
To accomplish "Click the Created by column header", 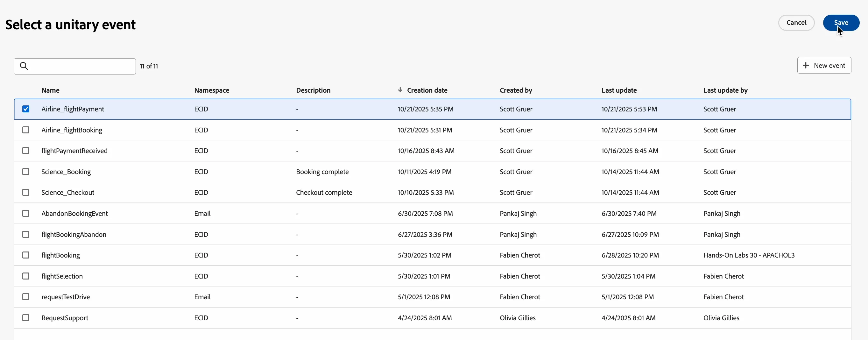I will coord(516,90).
